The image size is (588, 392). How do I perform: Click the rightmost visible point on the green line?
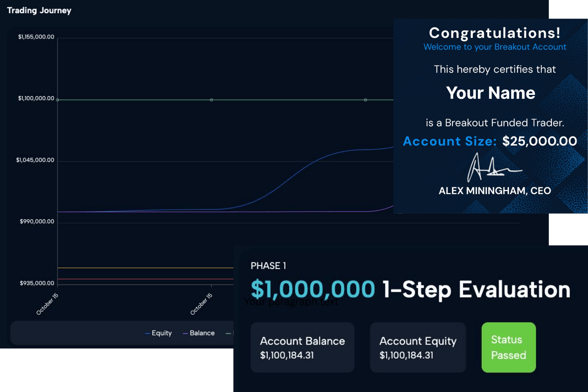pyautogui.click(x=365, y=100)
